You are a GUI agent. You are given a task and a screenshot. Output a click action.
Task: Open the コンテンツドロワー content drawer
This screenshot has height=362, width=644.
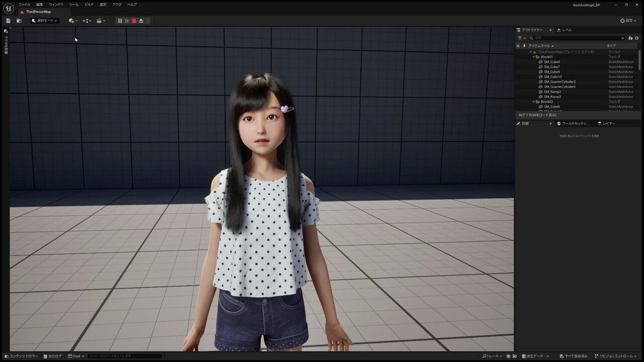21,356
